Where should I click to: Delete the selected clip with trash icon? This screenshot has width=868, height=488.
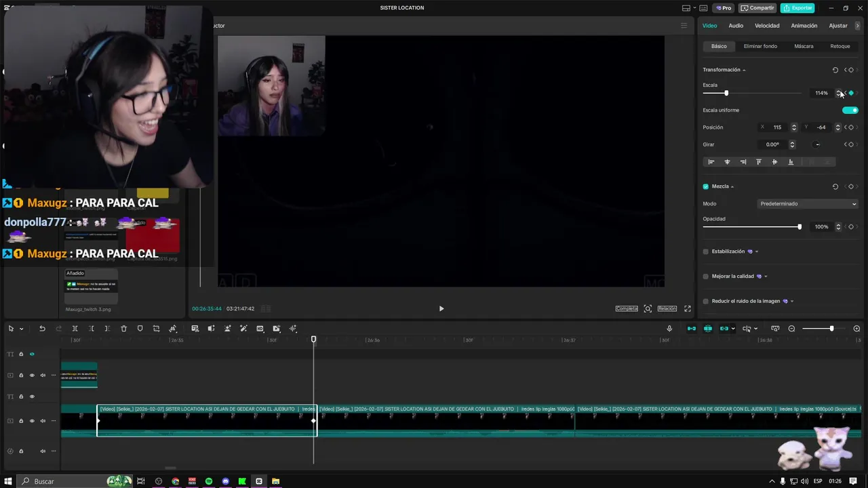pyautogui.click(x=123, y=329)
